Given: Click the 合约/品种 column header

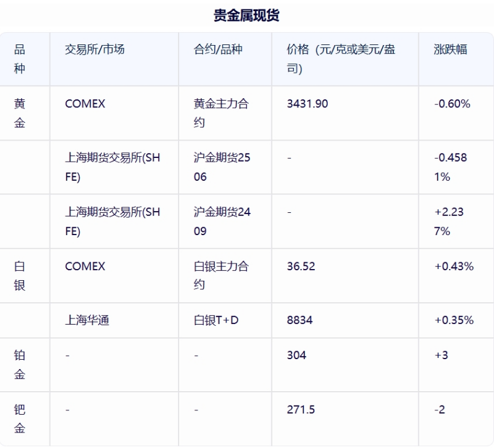Looking at the screenshot, I should click(x=218, y=49).
